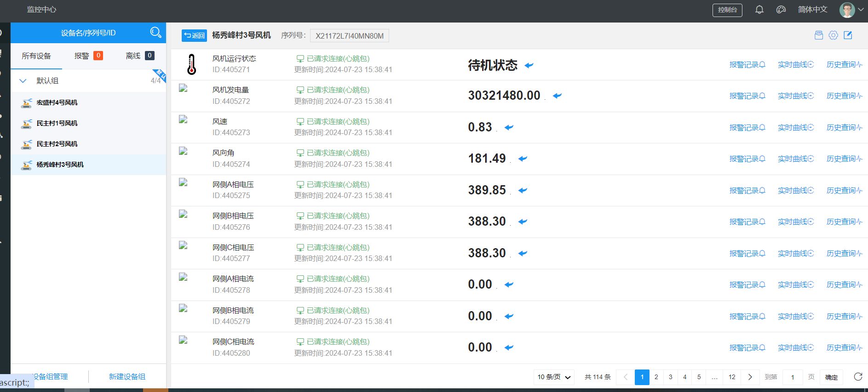Click blue arrow beside 风速 value 0.83
Image resolution: width=868 pixels, height=392 pixels.
tap(509, 127)
